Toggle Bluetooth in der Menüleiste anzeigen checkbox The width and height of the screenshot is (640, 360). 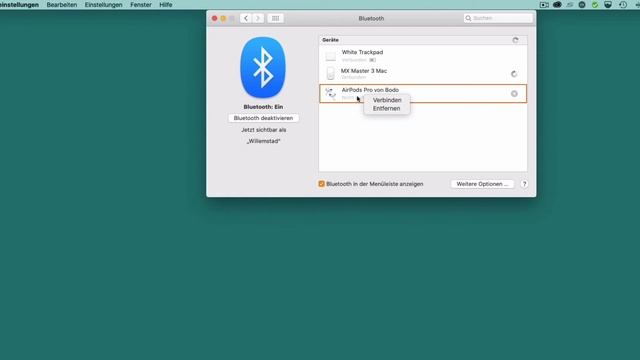(322, 184)
